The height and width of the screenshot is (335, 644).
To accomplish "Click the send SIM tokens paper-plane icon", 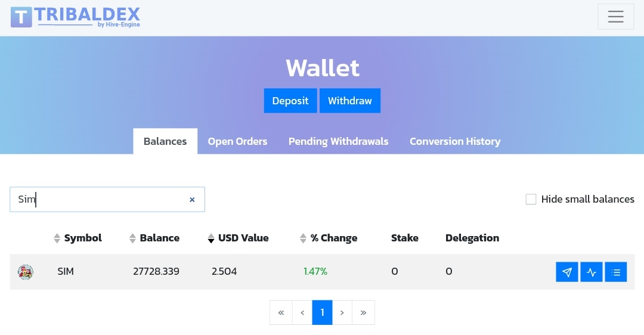I will point(566,272).
